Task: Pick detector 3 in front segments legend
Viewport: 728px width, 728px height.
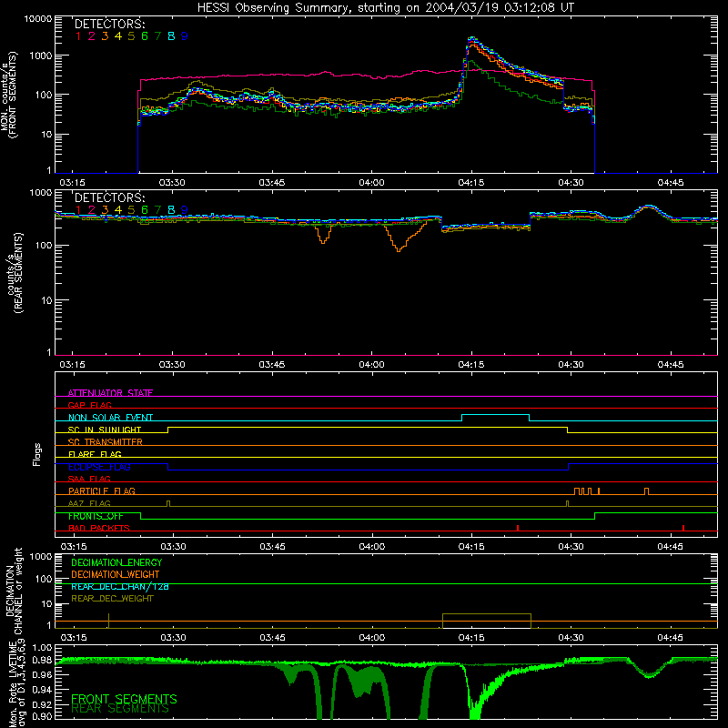Action: tap(105, 36)
